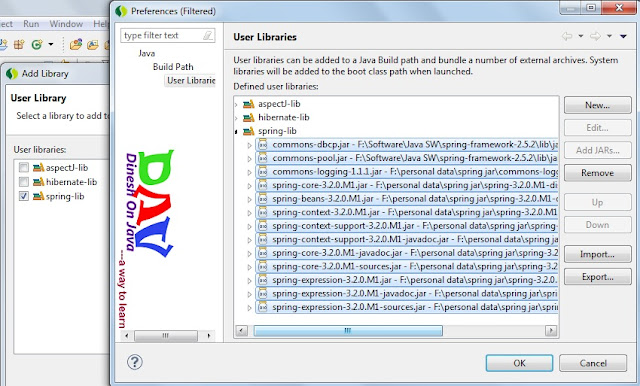Click the Back navigation arrow in Preferences
The image size is (640, 386).
click(567, 36)
